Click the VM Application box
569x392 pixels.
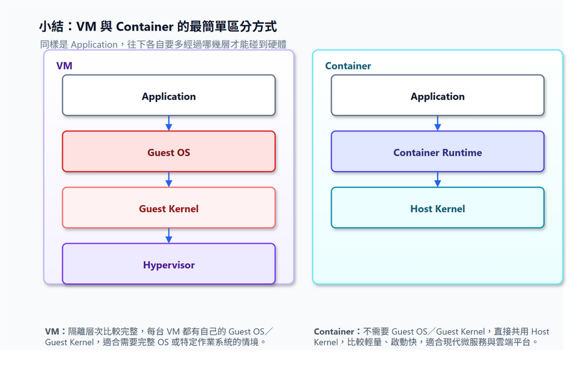(x=169, y=96)
